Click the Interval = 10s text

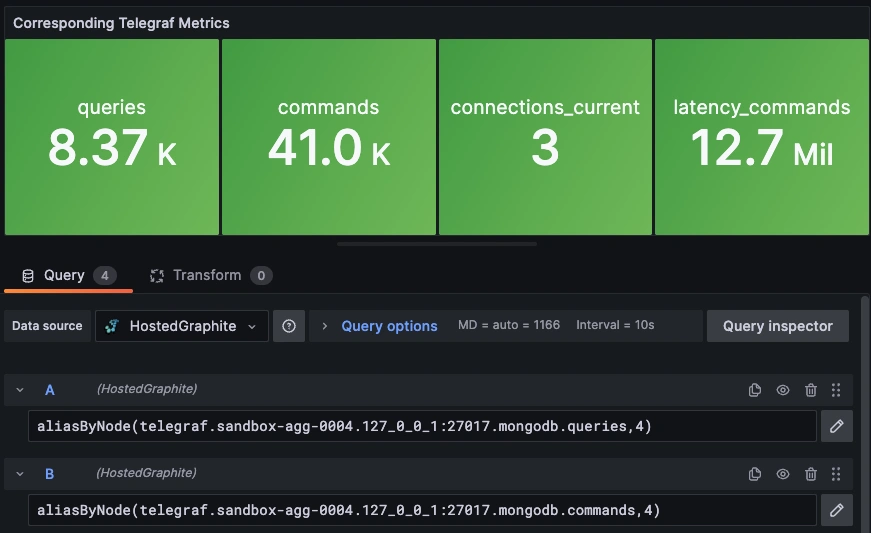coord(615,325)
